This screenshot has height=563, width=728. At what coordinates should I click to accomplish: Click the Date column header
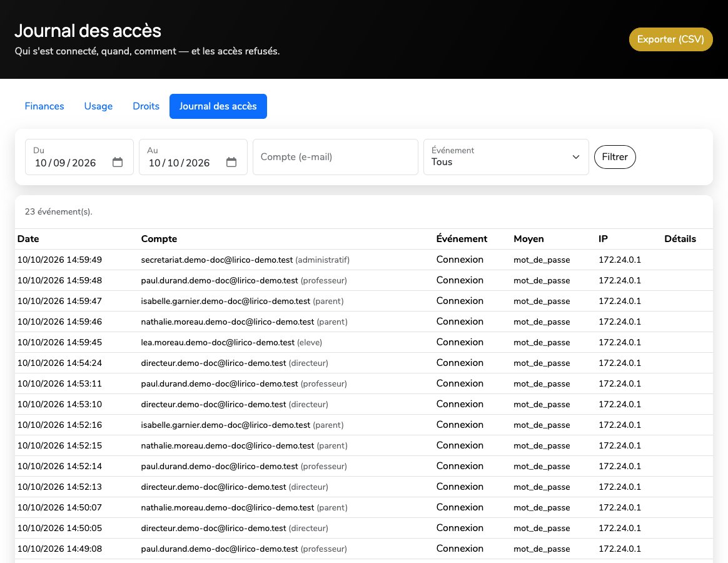pos(28,239)
